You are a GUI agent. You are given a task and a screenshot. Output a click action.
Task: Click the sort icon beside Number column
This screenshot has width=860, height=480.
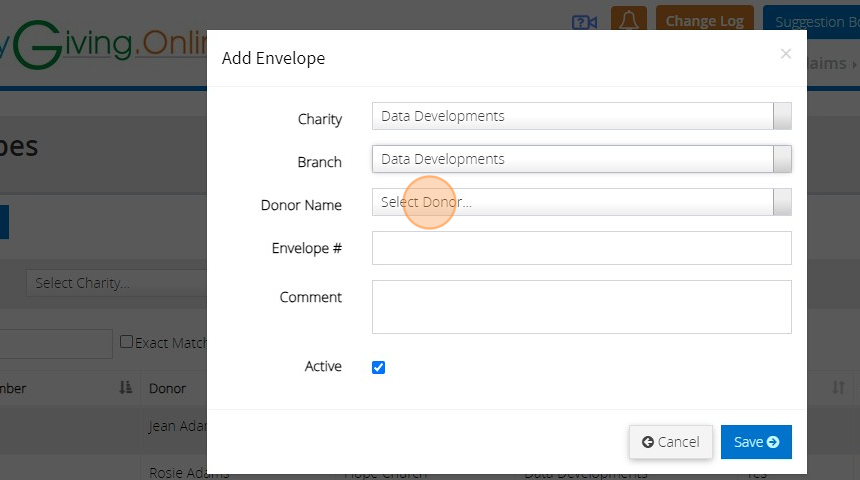pos(126,388)
